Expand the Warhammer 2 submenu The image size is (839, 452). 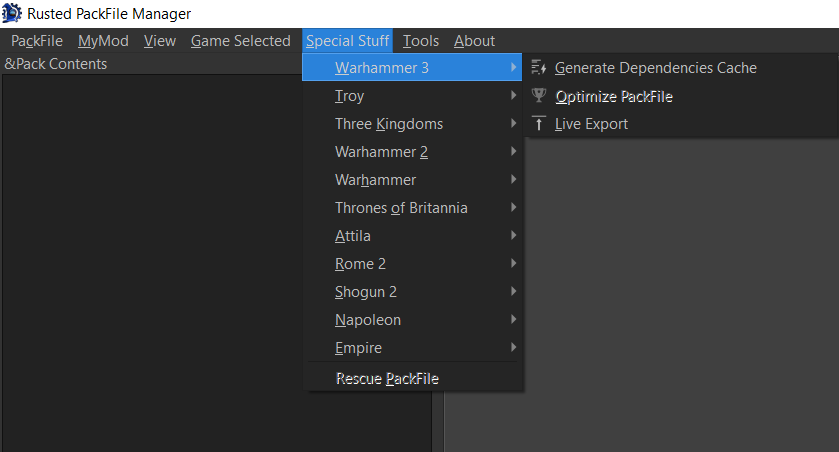tap(412, 152)
